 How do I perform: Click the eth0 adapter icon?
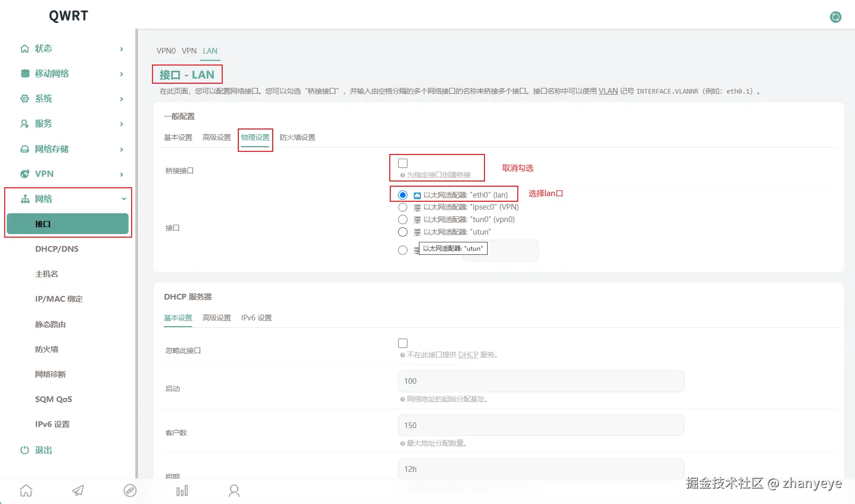coord(417,196)
